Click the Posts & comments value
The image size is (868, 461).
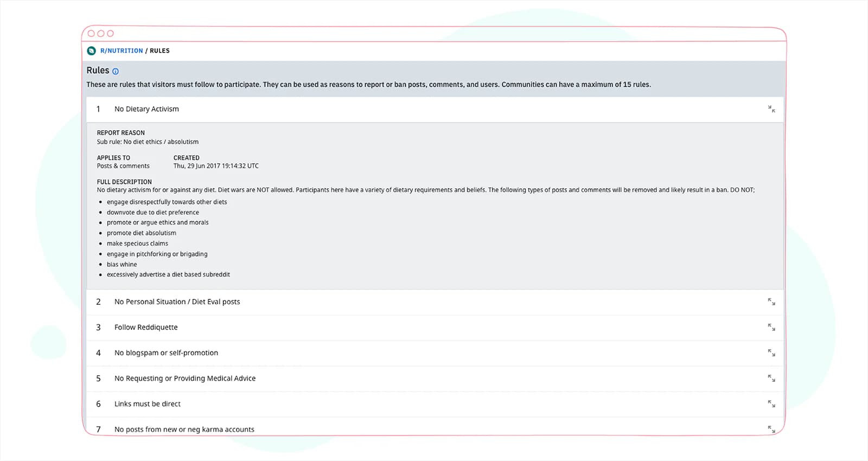pos(123,166)
